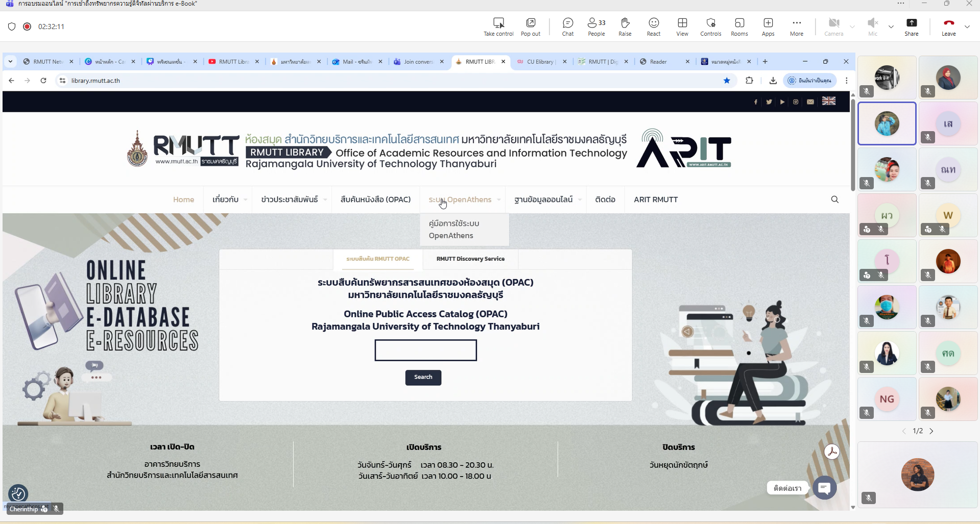The height and width of the screenshot is (524, 980).
Task: Unmute the Mic
Action: pos(872,27)
